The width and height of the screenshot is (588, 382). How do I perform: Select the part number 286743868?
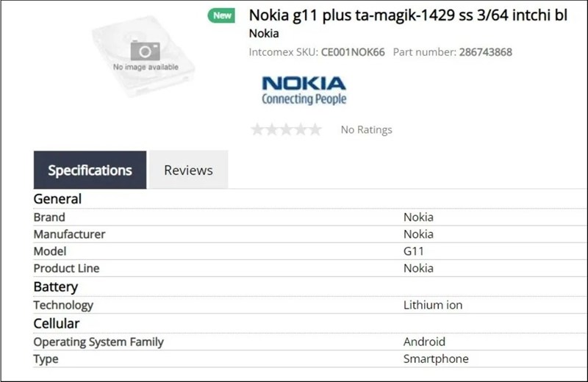[486, 52]
